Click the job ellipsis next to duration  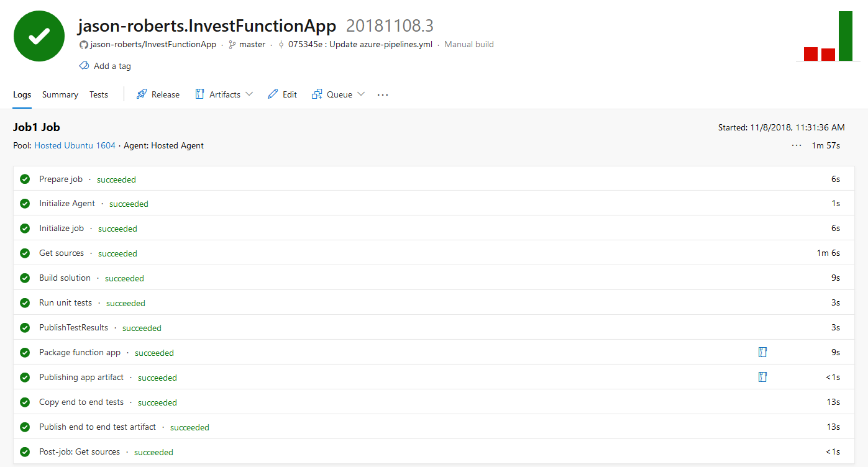point(797,145)
